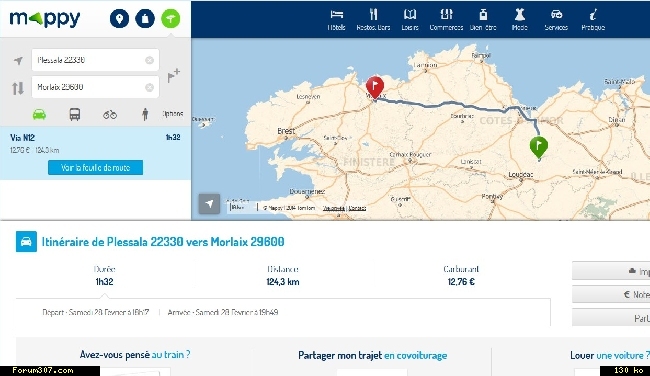Select the Via N12 route result
The height and width of the screenshot is (376, 650).
[95, 143]
